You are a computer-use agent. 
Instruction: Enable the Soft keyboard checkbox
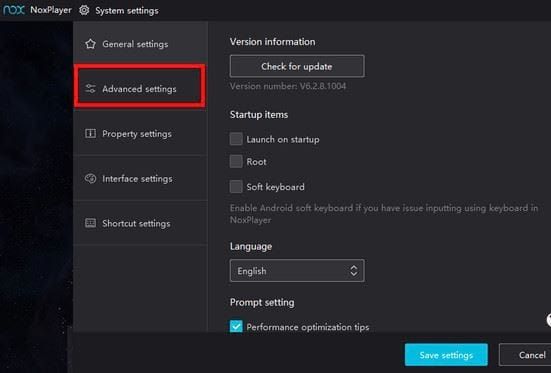pyautogui.click(x=236, y=186)
